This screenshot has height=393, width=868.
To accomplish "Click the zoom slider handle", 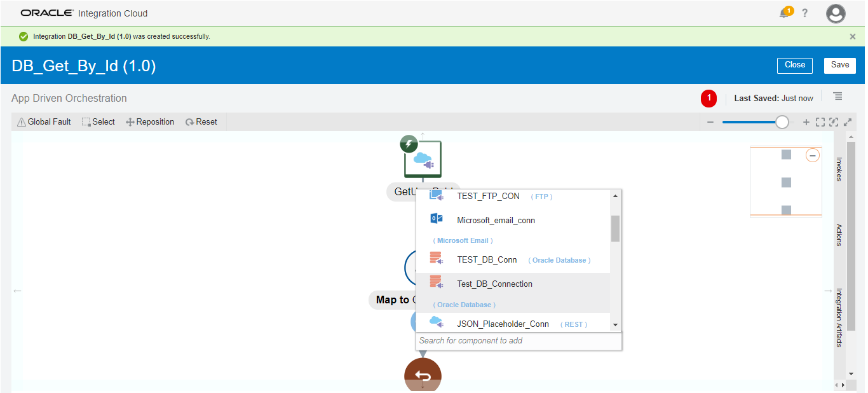I will 782,122.
